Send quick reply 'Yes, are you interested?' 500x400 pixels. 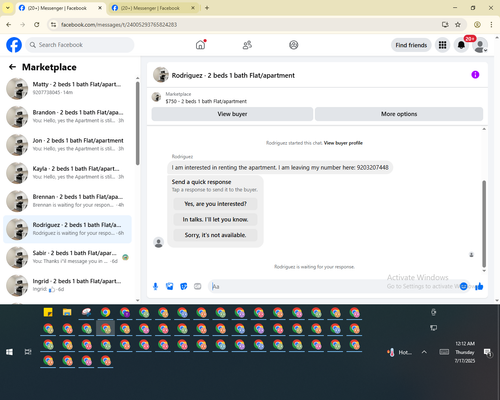(x=215, y=204)
